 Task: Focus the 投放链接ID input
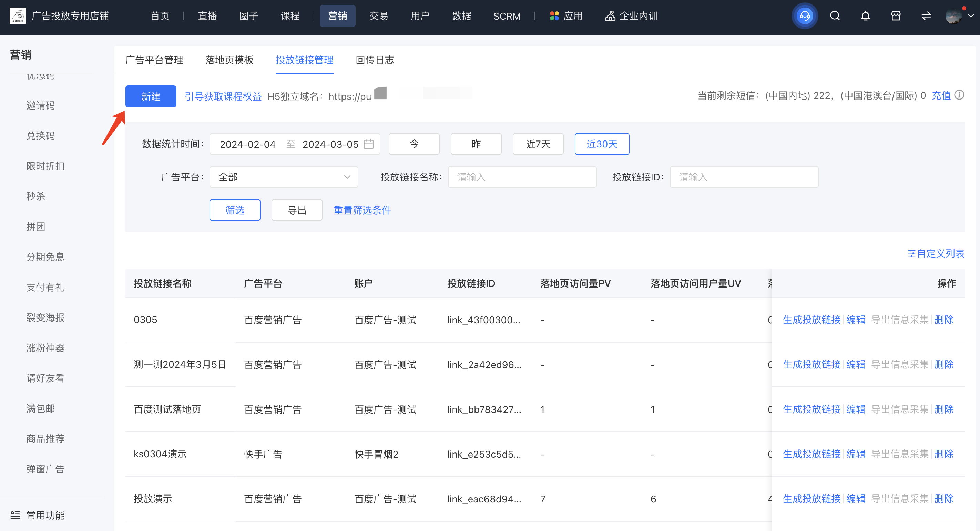click(x=744, y=177)
